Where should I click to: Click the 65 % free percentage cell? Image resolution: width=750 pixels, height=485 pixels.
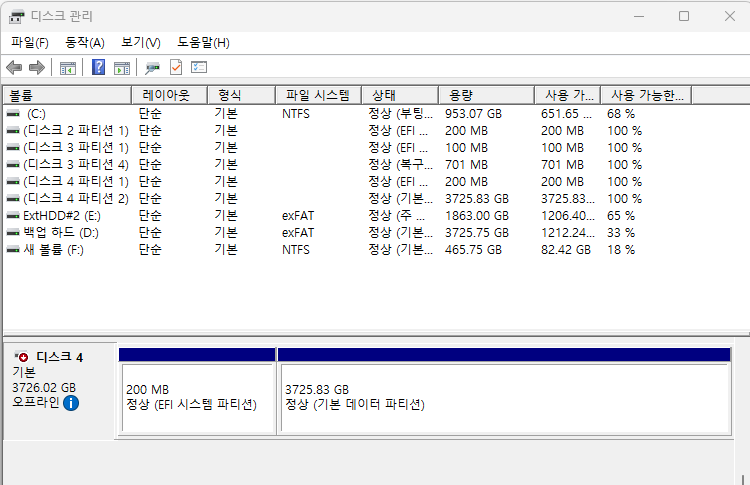pos(621,216)
